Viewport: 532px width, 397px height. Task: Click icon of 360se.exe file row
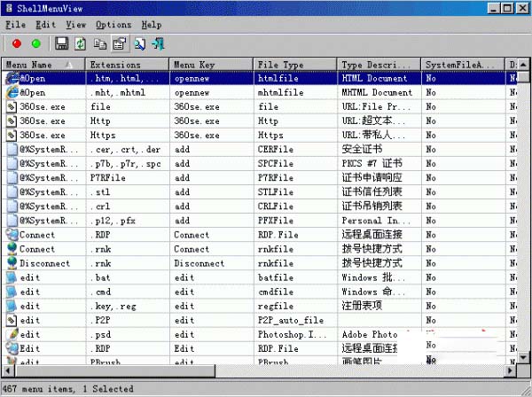click(12, 107)
